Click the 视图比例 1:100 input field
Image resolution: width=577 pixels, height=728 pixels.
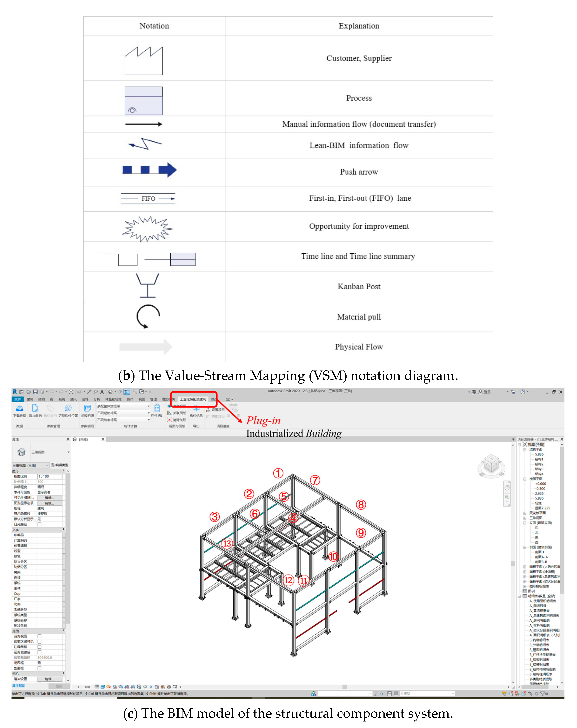tap(49, 476)
